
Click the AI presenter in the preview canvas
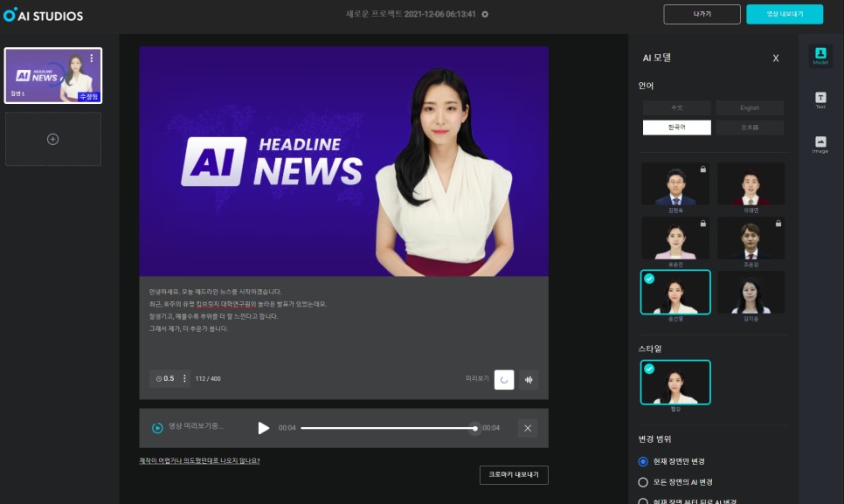point(443,172)
